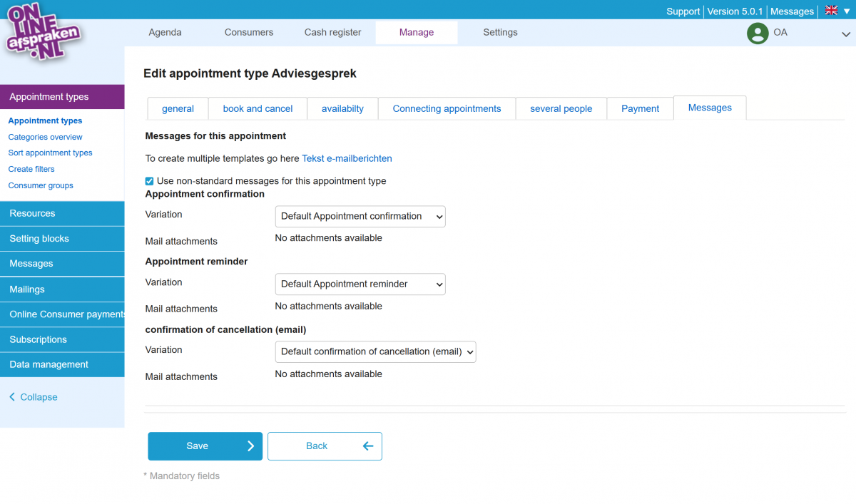
Task: Open confirmation of cancellation variation dropdown
Action: click(375, 352)
